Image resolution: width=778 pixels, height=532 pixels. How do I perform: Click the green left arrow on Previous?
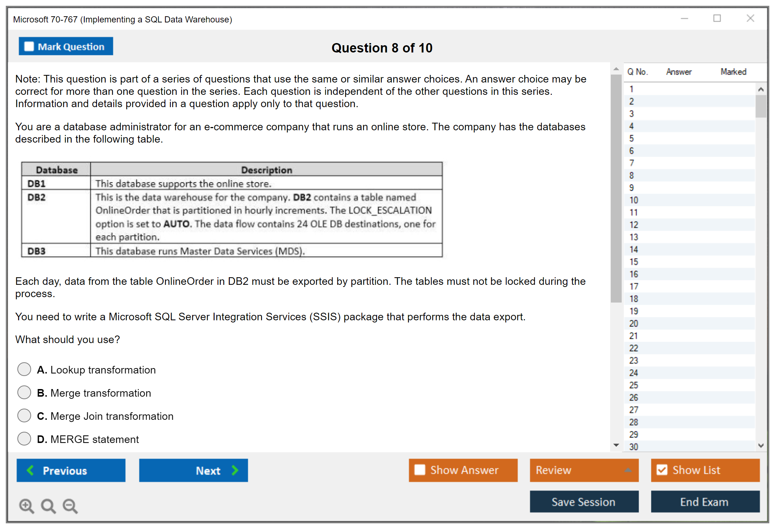tap(30, 470)
